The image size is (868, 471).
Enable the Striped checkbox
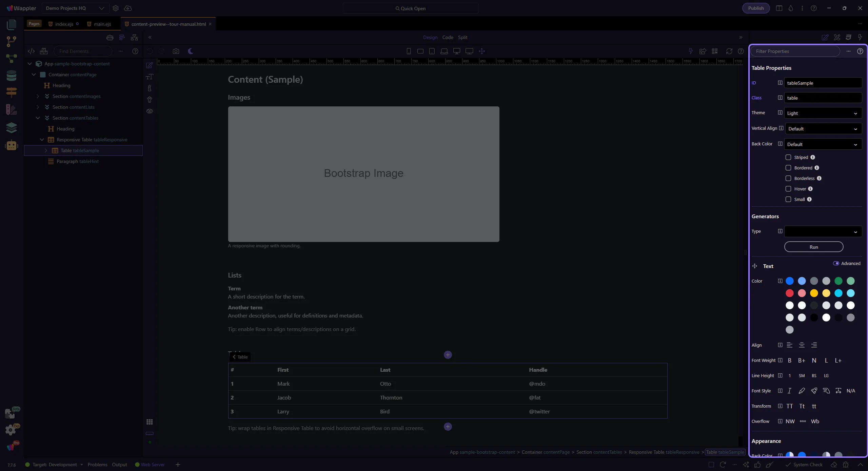click(x=788, y=157)
